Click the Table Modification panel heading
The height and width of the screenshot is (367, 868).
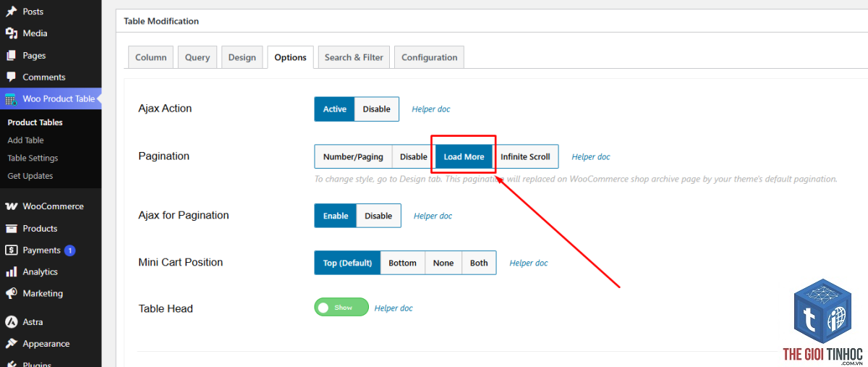click(161, 21)
